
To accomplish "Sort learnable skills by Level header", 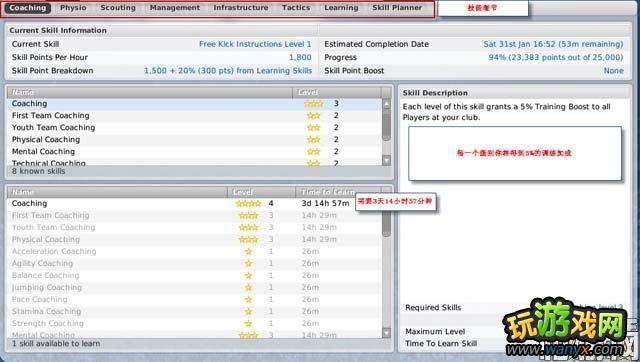I will click(x=261, y=192).
